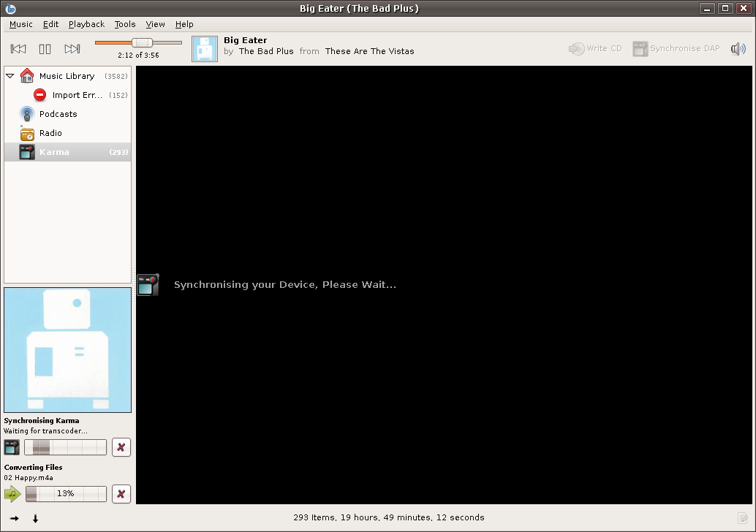Viewport: 756px width, 532px height.
Task: Open the volume speaker control
Action: tap(738, 49)
